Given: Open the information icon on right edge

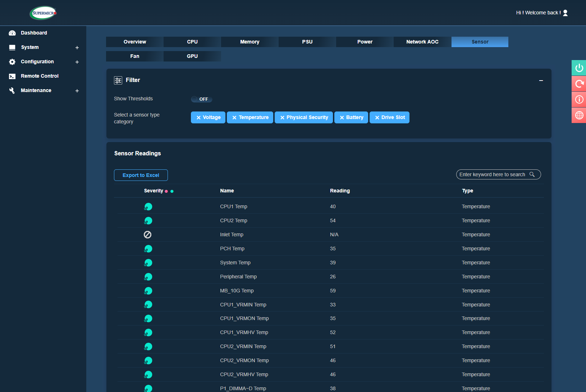Looking at the screenshot, I should pyautogui.click(x=579, y=100).
